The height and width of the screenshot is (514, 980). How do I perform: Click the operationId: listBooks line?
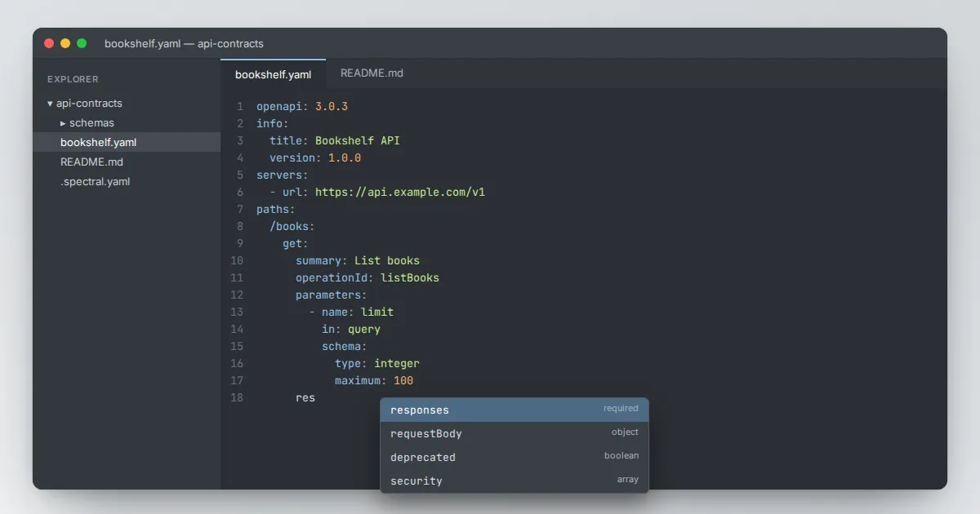[367, 277]
